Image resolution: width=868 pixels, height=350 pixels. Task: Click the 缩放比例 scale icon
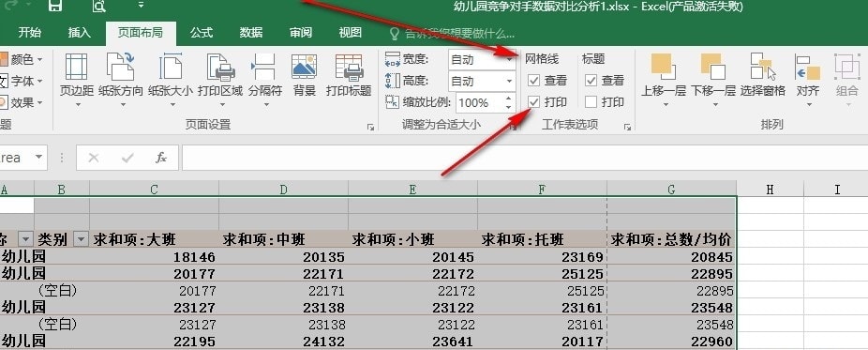392,102
